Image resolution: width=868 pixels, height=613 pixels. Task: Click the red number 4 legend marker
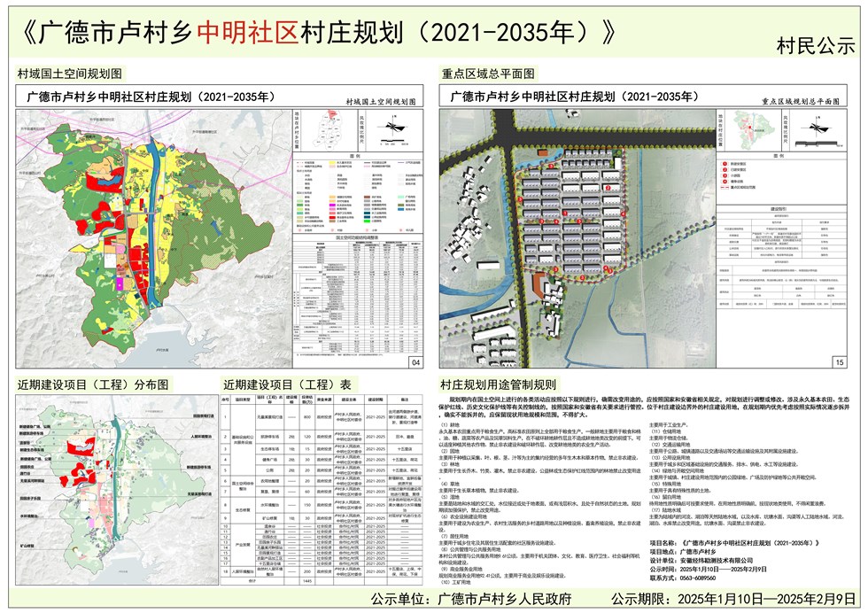coord(725,181)
